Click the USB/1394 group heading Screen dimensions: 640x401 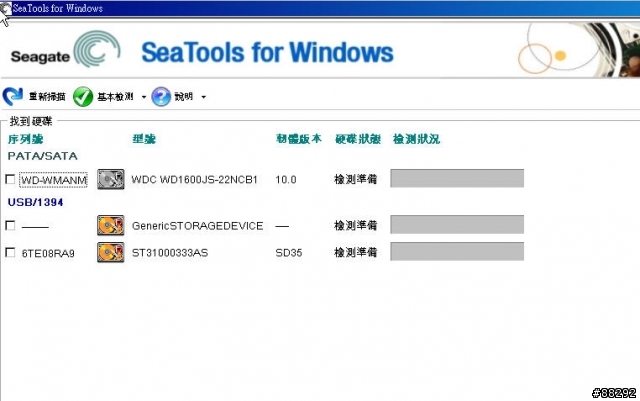coord(36,202)
